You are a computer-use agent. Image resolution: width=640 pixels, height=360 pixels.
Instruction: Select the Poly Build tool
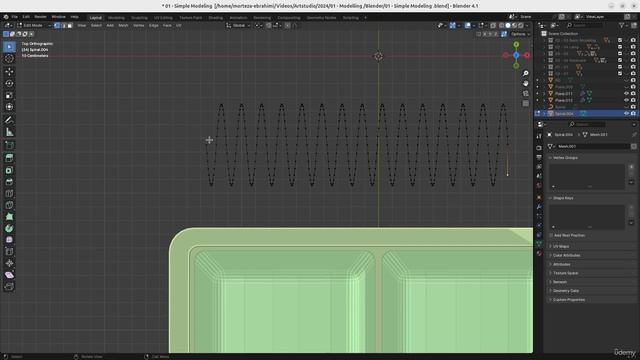click(x=9, y=217)
